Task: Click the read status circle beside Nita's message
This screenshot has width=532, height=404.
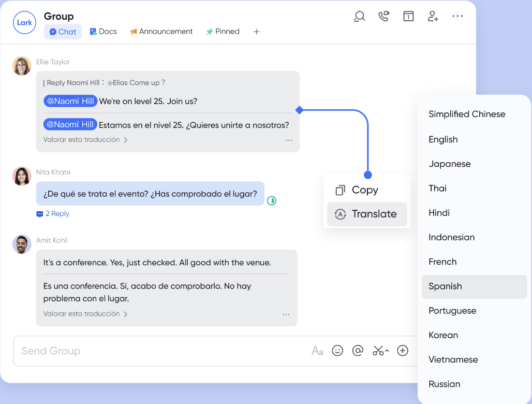Action: coord(272,200)
